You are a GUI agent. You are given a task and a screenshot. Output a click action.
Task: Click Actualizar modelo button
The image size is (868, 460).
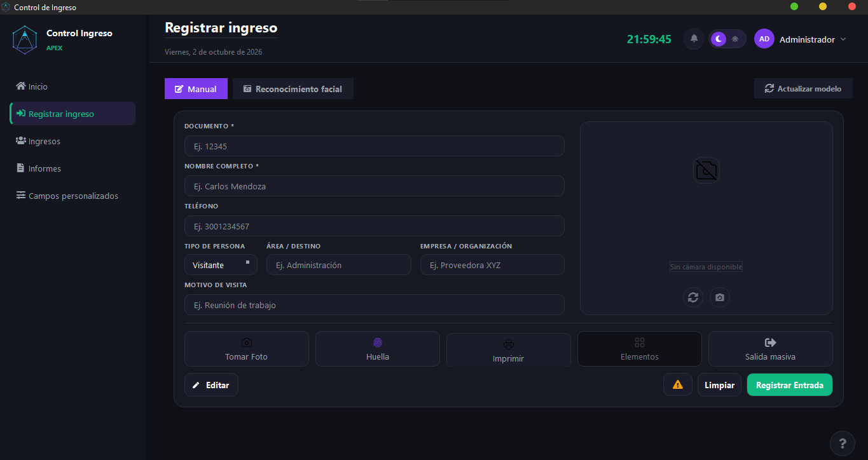click(x=803, y=89)
